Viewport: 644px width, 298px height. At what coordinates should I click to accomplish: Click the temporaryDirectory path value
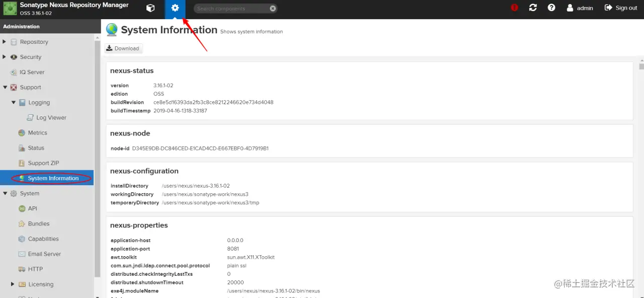pos(210,203)
